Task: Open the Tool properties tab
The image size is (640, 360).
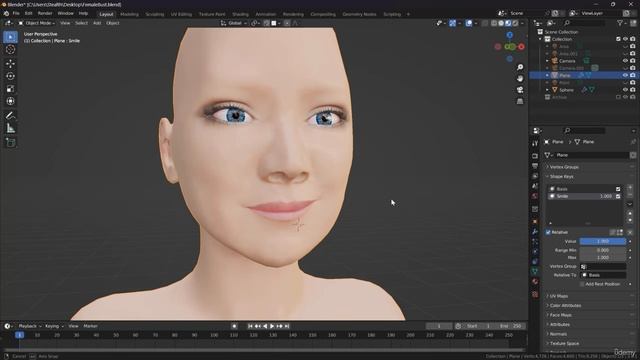Action: coord(535,144)
